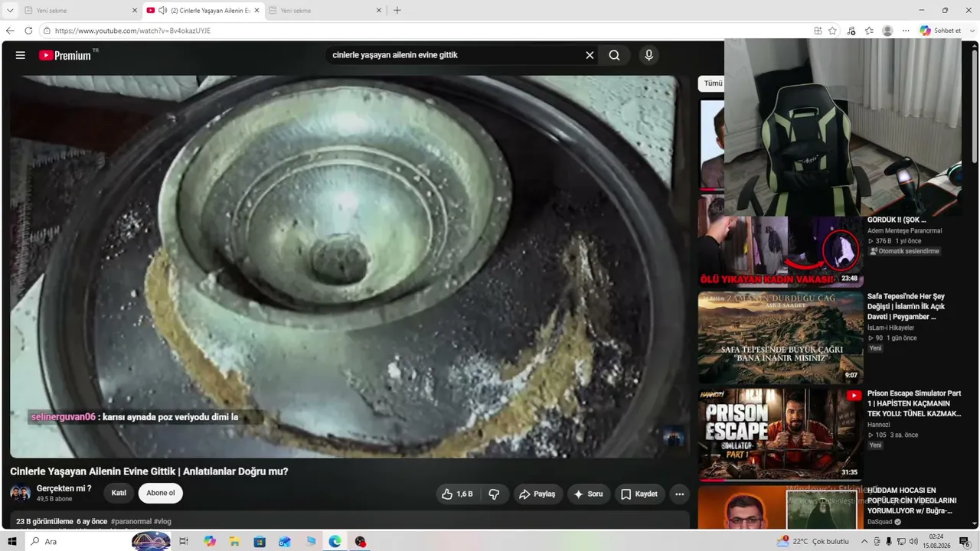Open Outlook from the taskbar
Screen dimensions: 980x551
tap(285, 542)
